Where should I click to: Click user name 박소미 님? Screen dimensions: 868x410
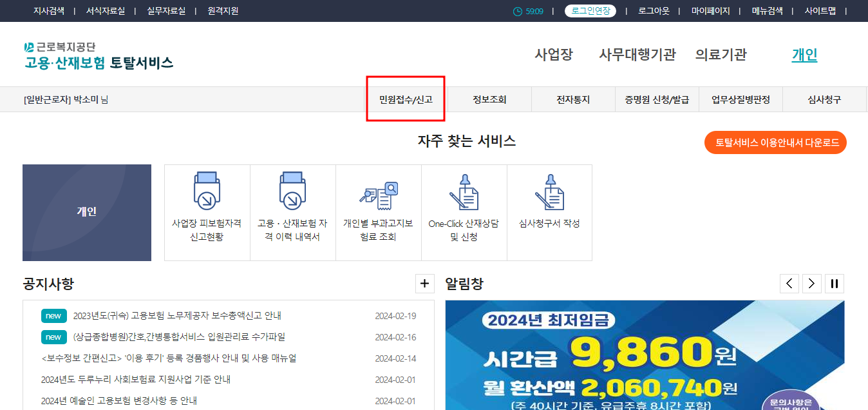pyautogui.click(x=91, y=100)
